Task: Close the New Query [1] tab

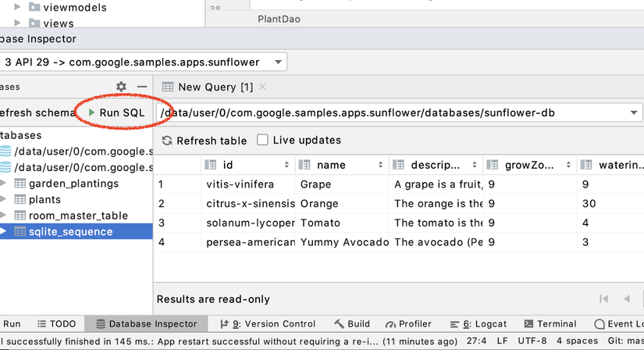Action: coord(262,87)
